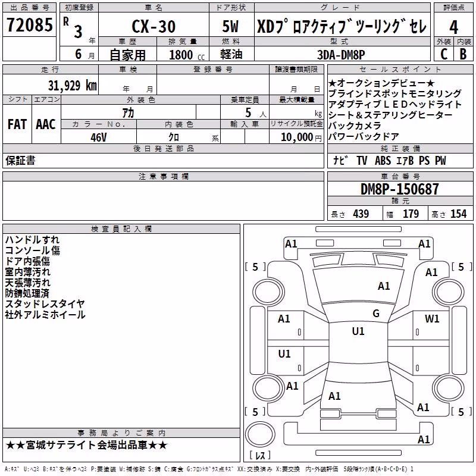This screenshot has width=476, height=476.
Task: Click shift type "FAT"
Action: (17, 124)
